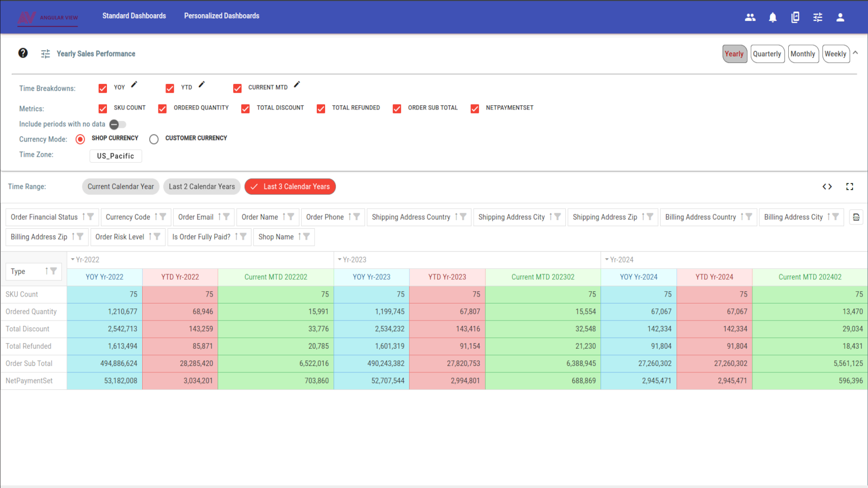Screen dimensions: 868x488
Task: Open the filter settings icon beside Yearly Sales Performance
Action: 46,54
